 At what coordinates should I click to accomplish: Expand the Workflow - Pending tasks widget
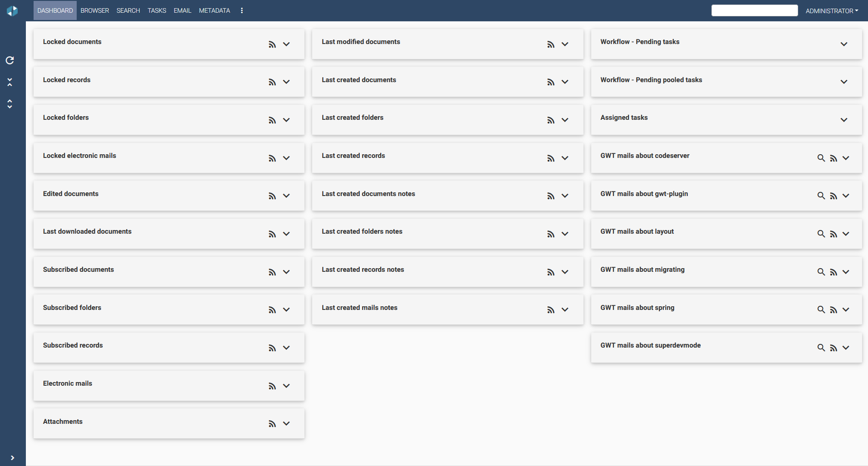843,44
